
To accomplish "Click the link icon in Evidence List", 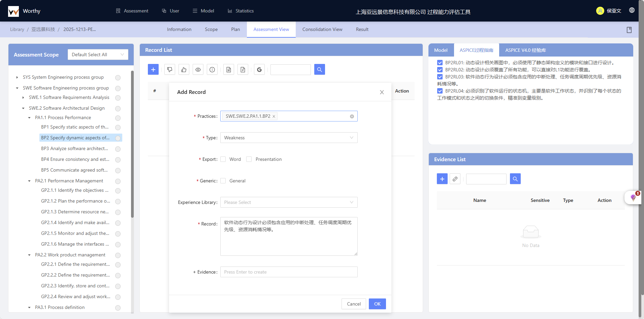I will [455, 179].
